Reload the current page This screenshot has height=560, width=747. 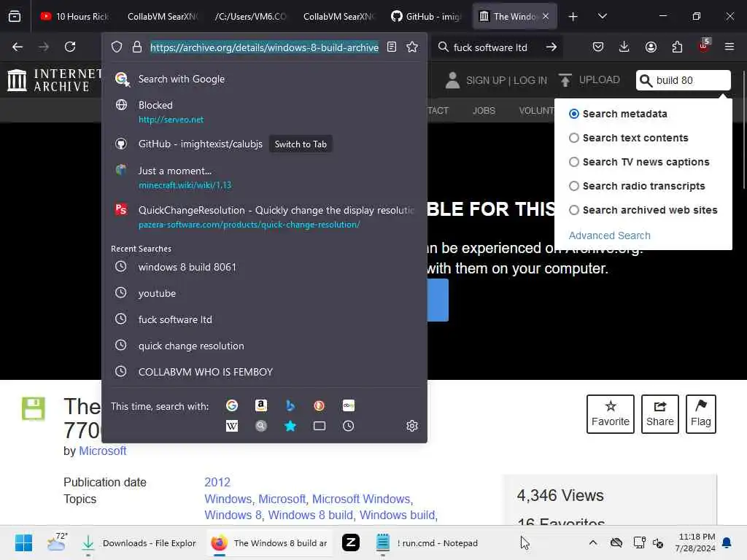[x=70, y=47]
